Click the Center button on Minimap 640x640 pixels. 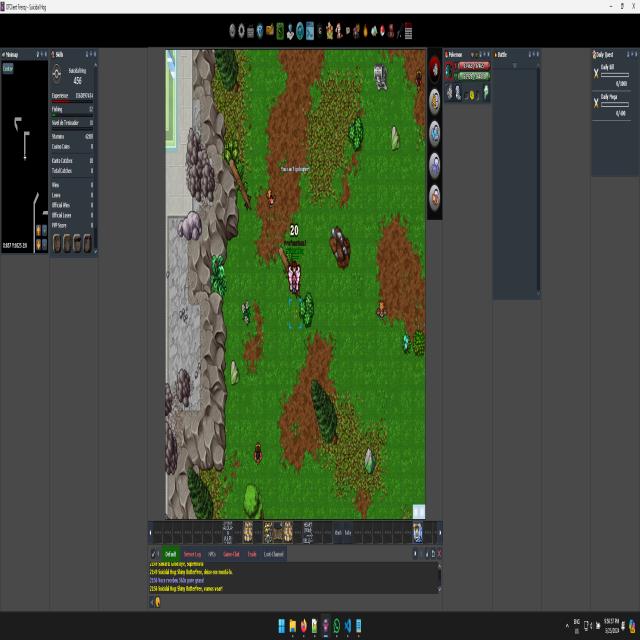8,68
